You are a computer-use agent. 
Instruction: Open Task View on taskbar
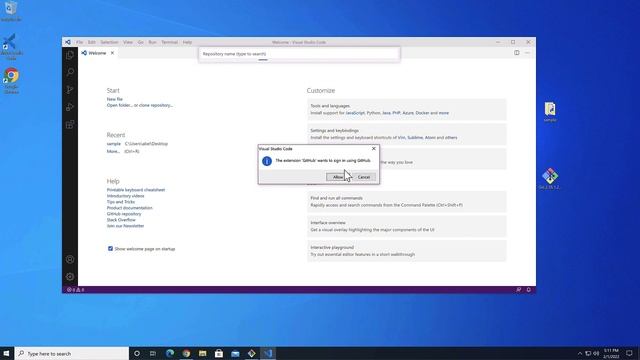point(153,353)
